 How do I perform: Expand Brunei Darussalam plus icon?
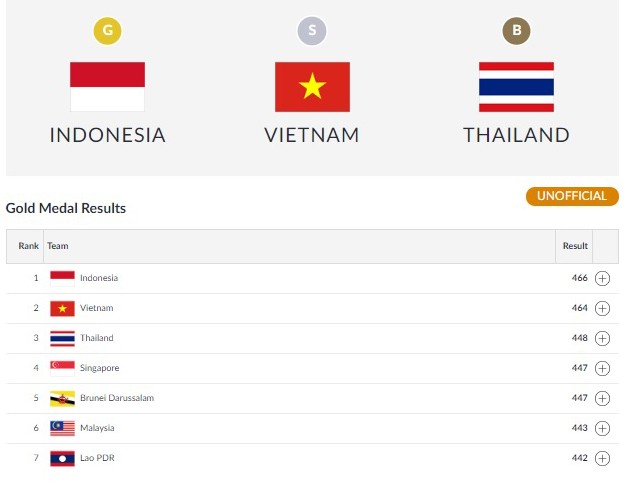pos(602,398)
